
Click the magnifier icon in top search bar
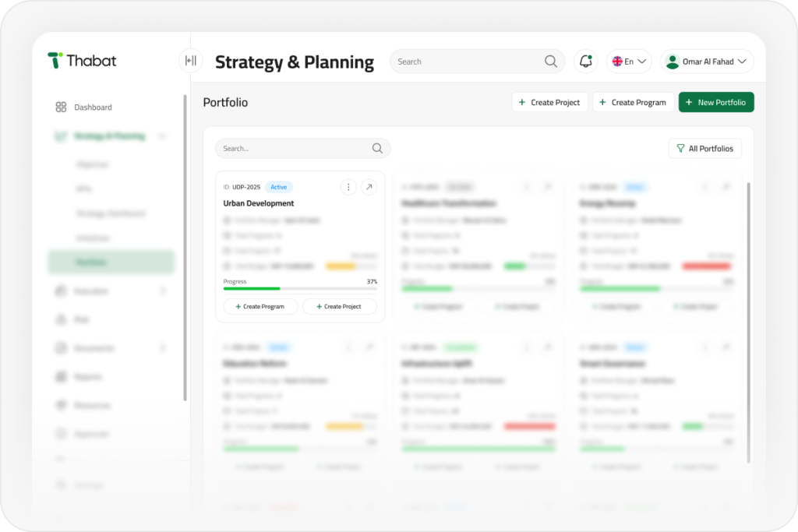tap(551, 62)
